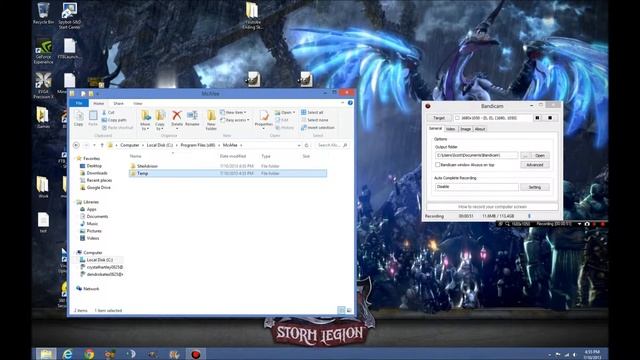This screenshot has width=640, height=360.
Task: Collapse the ribbon with the chevron
Action: [342, 103]
